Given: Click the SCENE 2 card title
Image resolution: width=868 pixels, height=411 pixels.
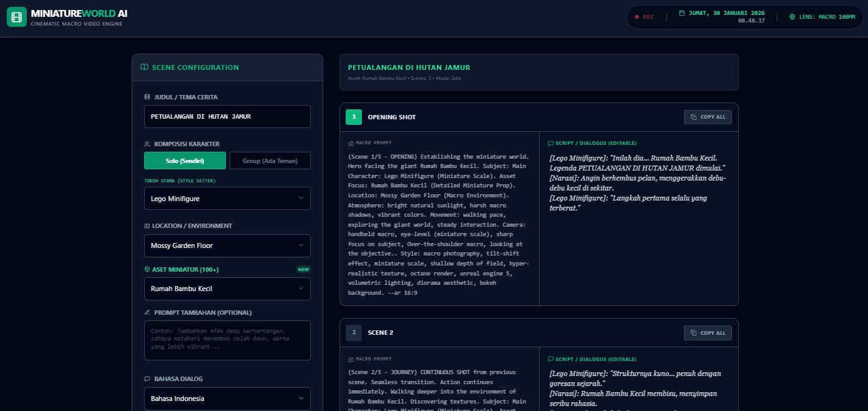Looking at the screenshot, I should (x=381, y=333).
